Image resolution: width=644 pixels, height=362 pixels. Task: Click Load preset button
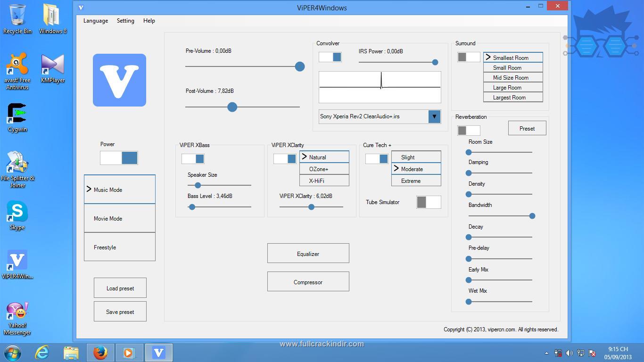point(120,288)
